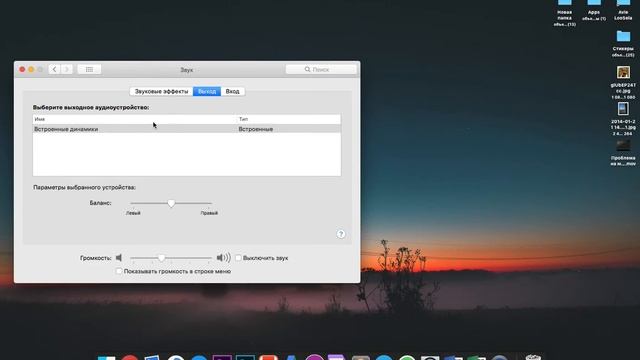Click the Громкость volume slider thumb
The image size is (640, 360).
(x=162, y=258)
